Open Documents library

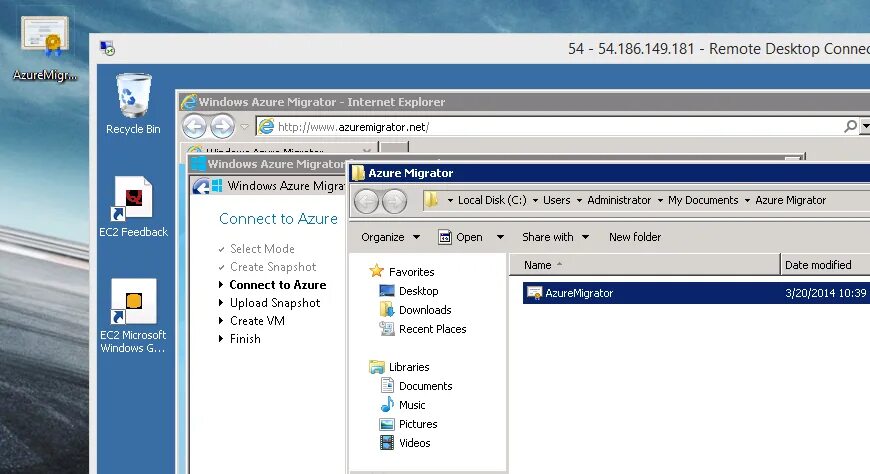click(417, 386)
